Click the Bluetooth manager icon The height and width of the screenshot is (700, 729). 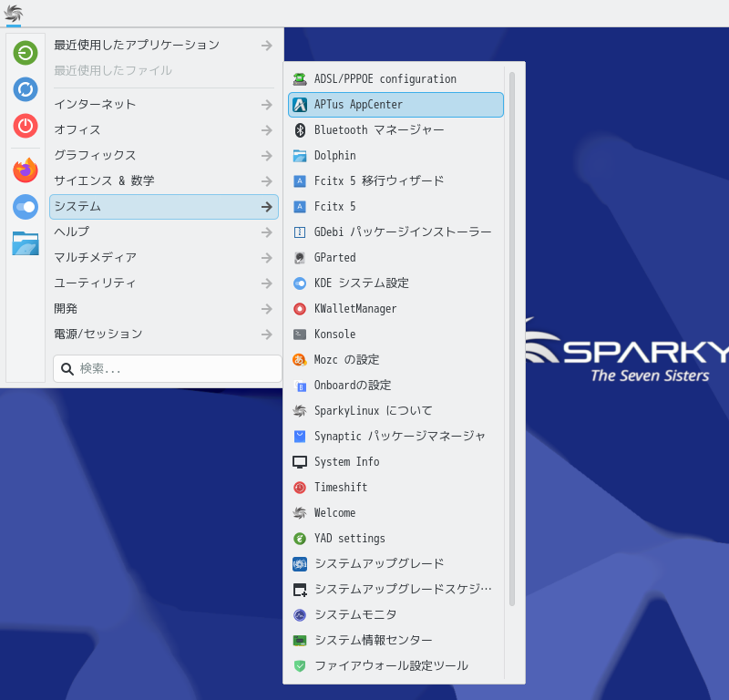click(x=300, y=130)
